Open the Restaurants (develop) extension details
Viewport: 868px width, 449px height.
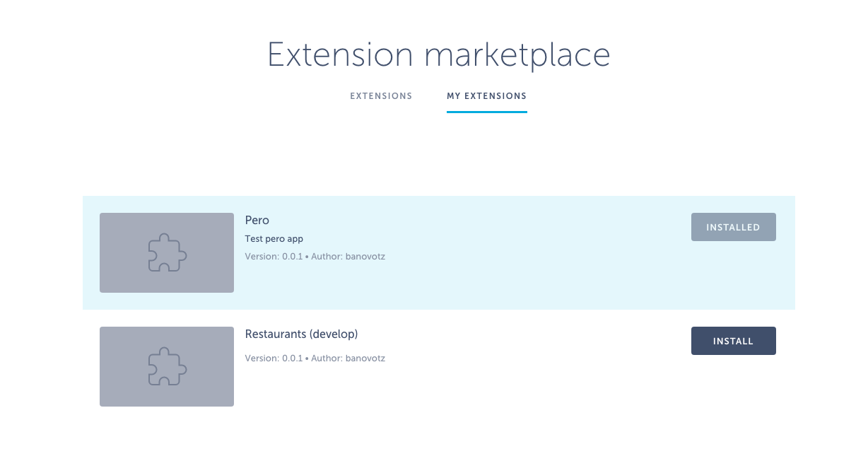point(301,334)
